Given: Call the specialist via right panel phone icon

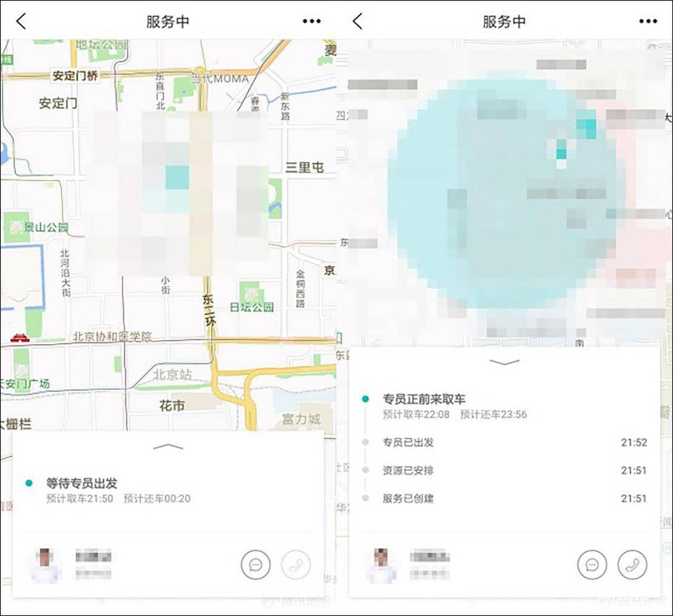Looking at the screenshot, I should pos(632,564).
